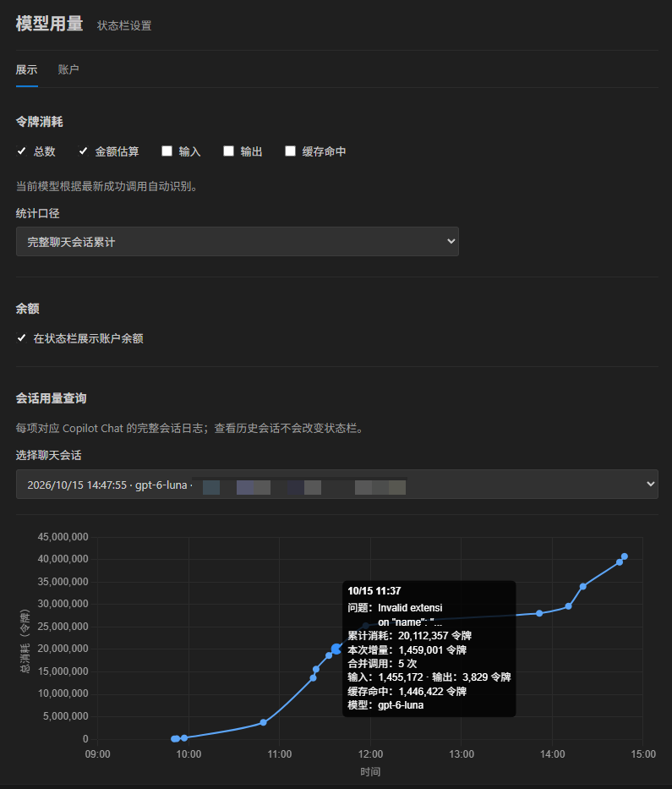Toggle the 总数 checkbox
This screenshot has width=672, height=789.
22,151
